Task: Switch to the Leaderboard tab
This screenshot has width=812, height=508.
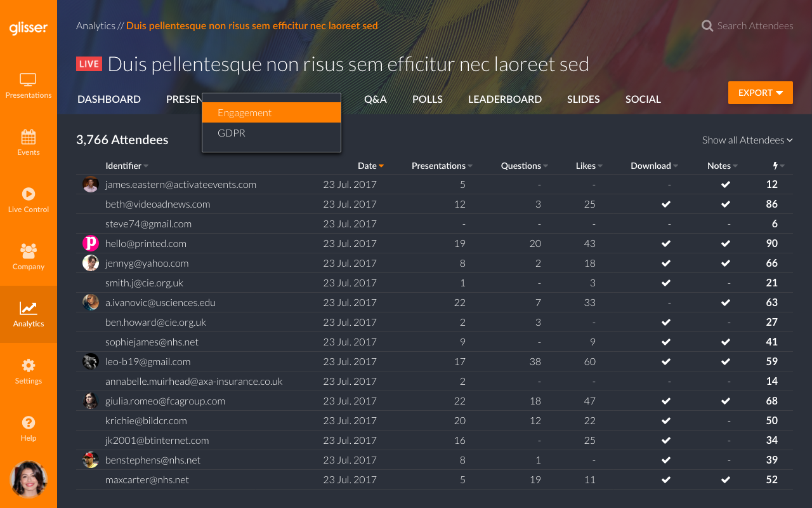Action: click(504, 99)
